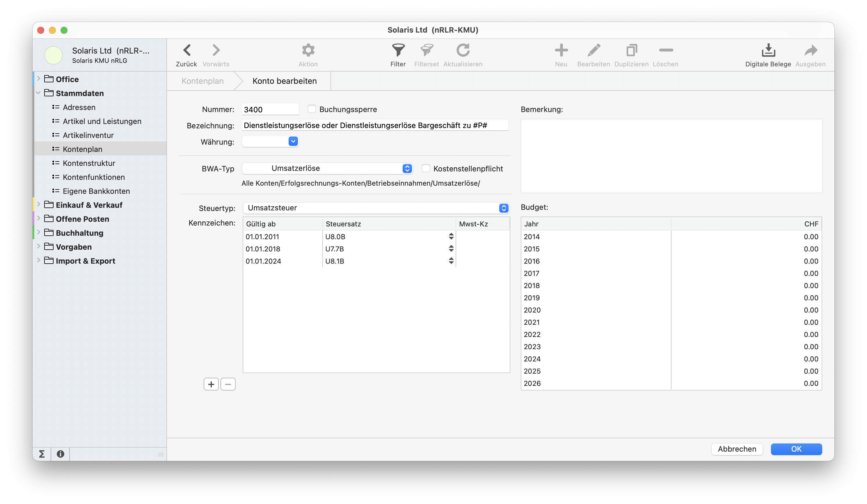The width and height of the screenshot is (867, 504).
Task: Click the Aktion gear icon
Action: tap(308, 51)
